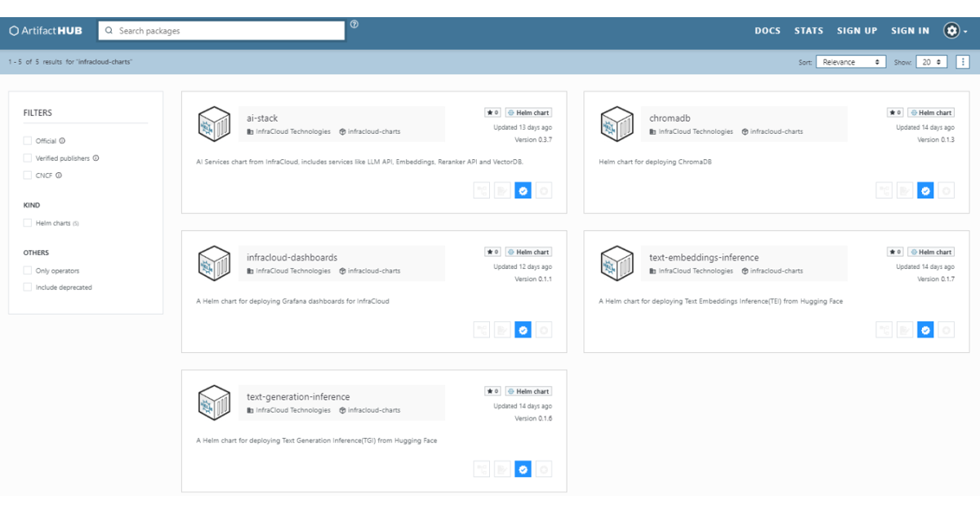980x513 pixels.
Task: Click ai-stack signed badge icon
Action: pos(502,190)
